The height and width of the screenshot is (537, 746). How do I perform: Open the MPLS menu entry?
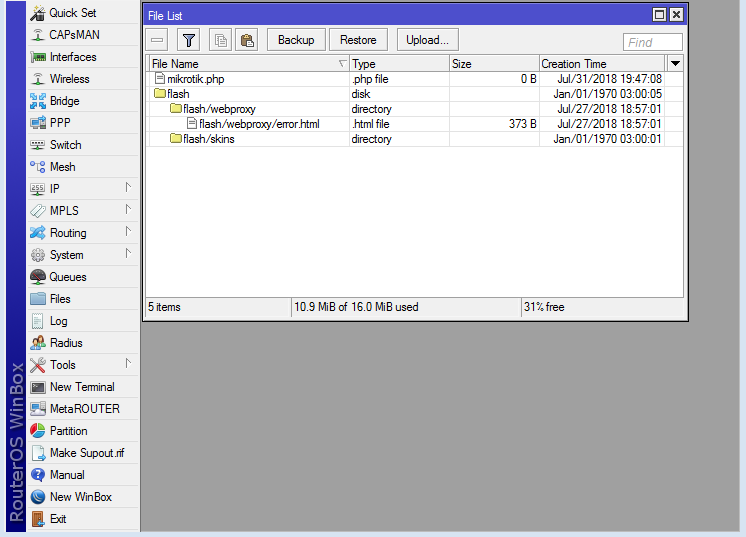pyautogui.click(x=83, y=211)
